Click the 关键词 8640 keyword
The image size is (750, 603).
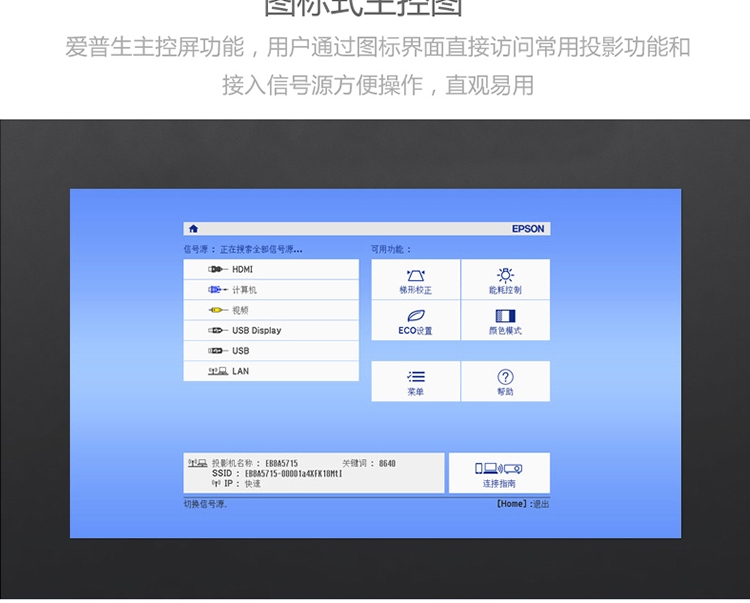click(369, 464)
